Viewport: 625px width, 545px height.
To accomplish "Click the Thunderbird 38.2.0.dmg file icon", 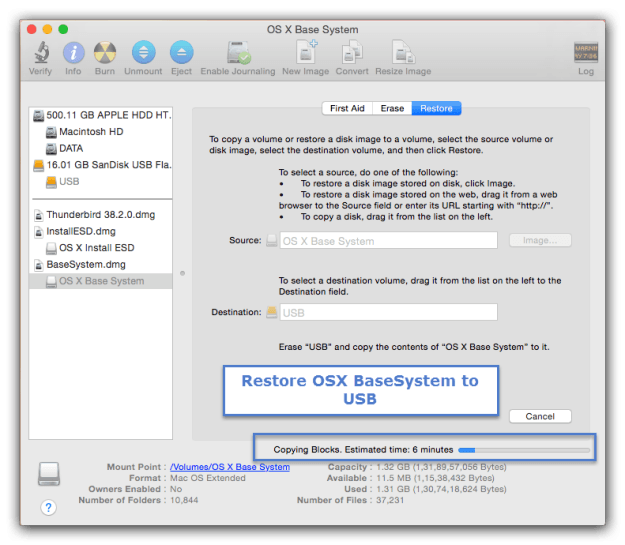I will (x=39, y=215).
